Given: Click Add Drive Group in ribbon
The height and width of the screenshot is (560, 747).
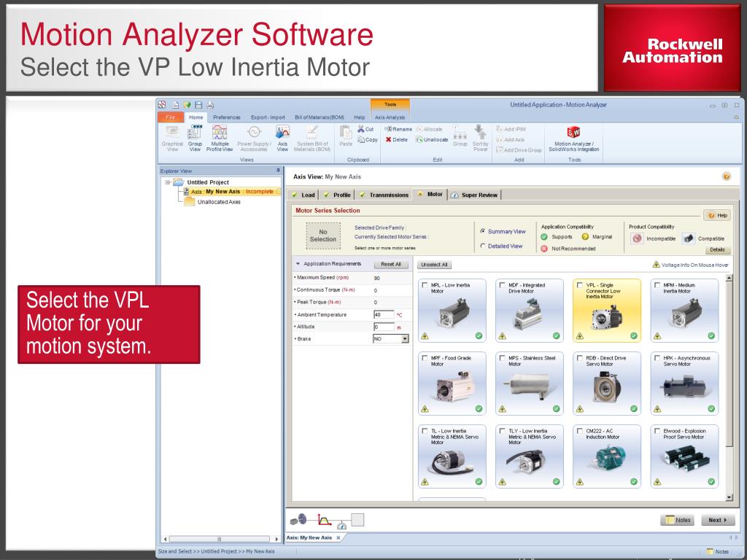Looking at the screenshot, I should pos(519,150).
